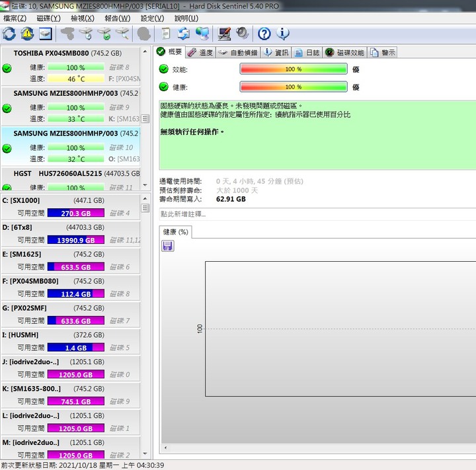Click the 效能 100 % performance bar

pyautogui.click(x=294, y=69)
